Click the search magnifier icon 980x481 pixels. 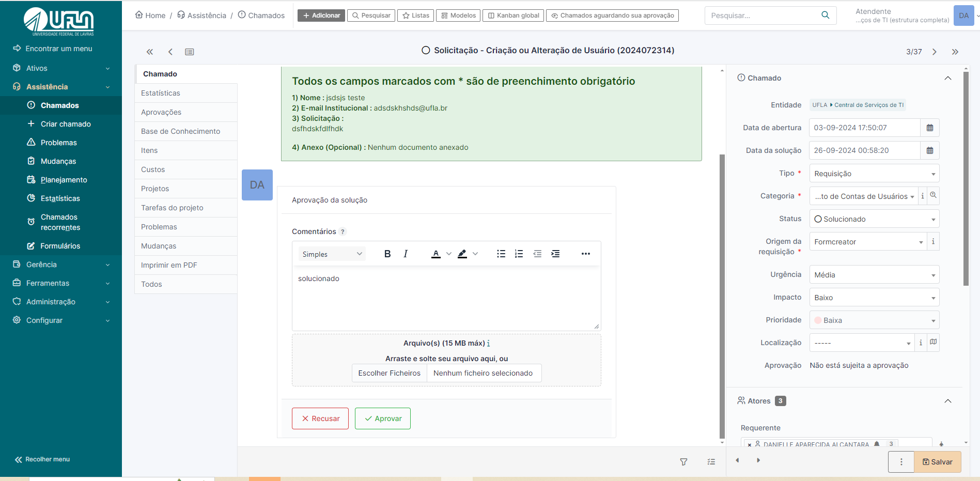click(x=826, y=15)
